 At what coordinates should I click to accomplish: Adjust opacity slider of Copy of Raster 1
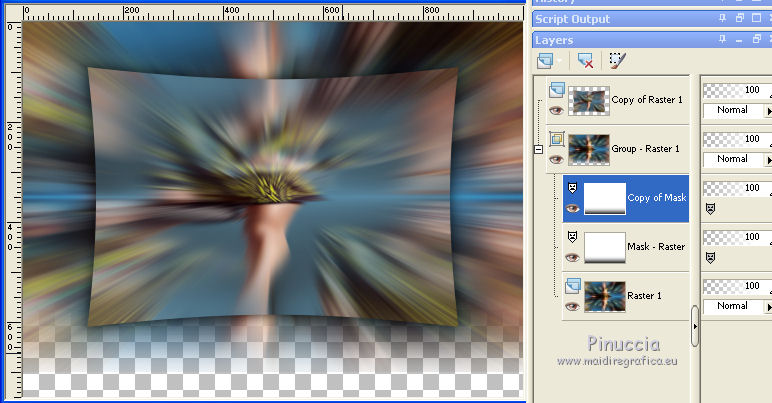737,90
